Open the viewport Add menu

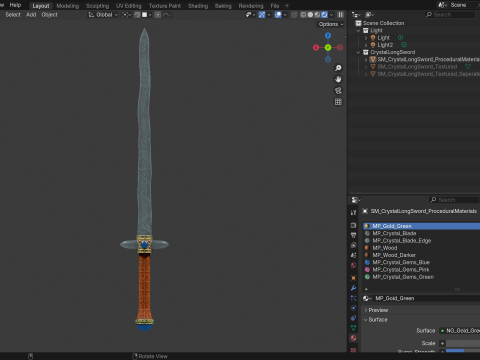(31, 15)
